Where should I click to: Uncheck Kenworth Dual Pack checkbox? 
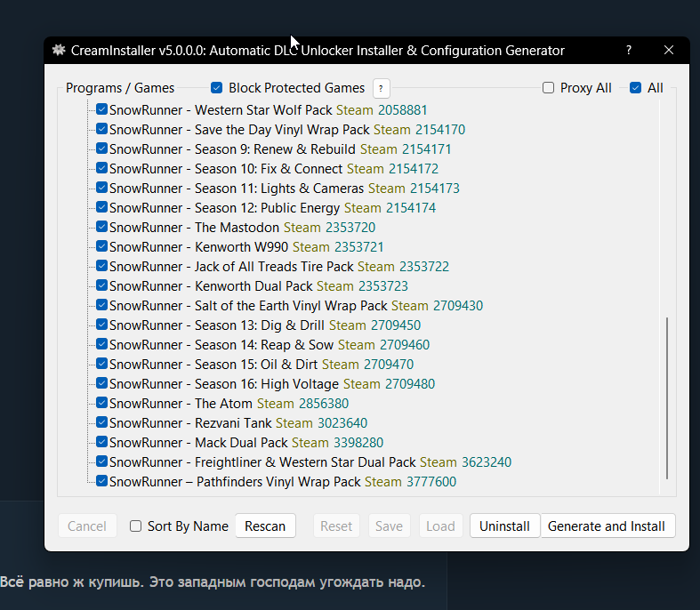pos(101,285)
